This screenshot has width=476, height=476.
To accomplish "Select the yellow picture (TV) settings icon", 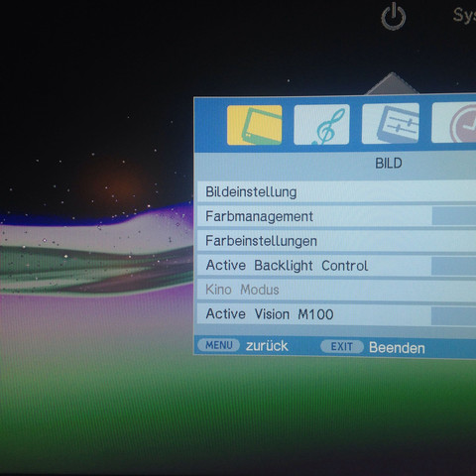I will point(254,125).
